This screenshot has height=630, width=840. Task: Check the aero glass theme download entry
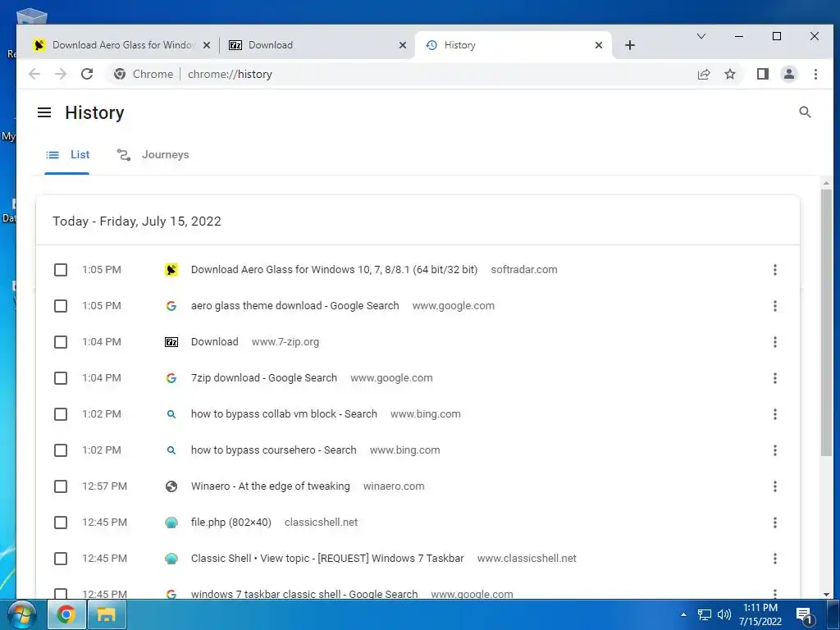tap(61, 306)
